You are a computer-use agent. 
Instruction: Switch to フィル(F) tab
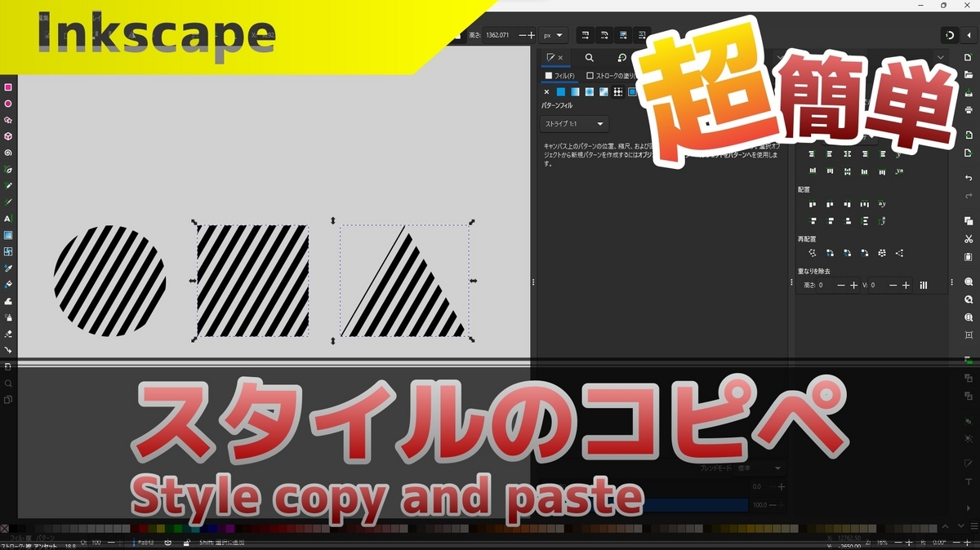coord(560,75)
